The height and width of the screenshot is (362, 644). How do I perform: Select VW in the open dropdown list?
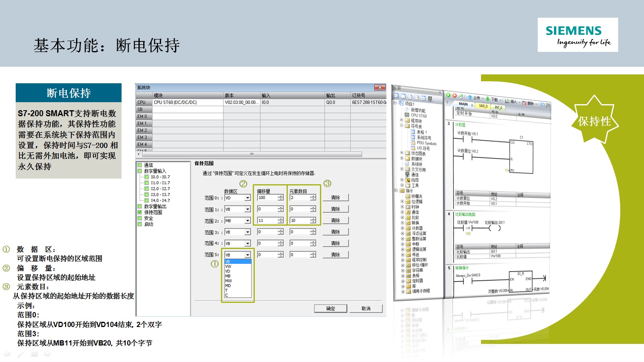coord(238,267)
